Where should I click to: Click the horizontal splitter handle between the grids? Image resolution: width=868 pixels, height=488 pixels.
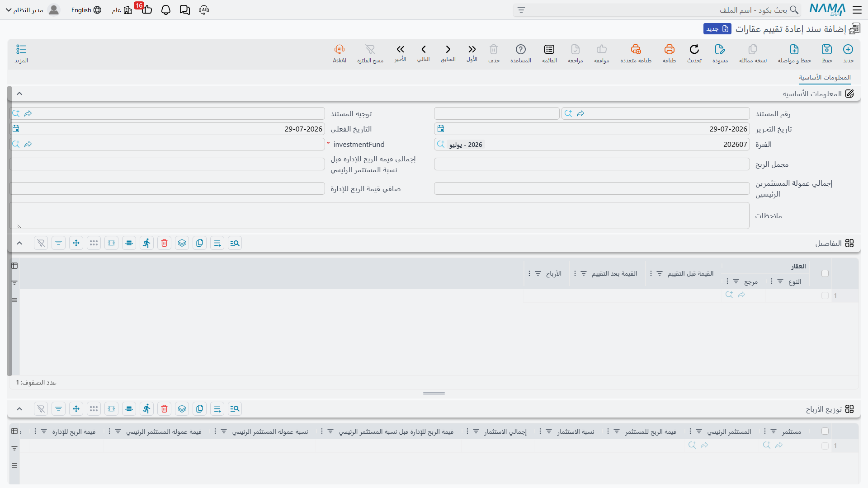point(434,393)
